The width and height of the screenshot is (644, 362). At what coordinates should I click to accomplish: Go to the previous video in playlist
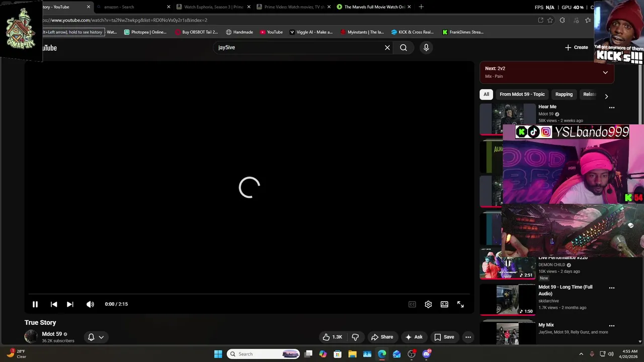tap(54, 304)
